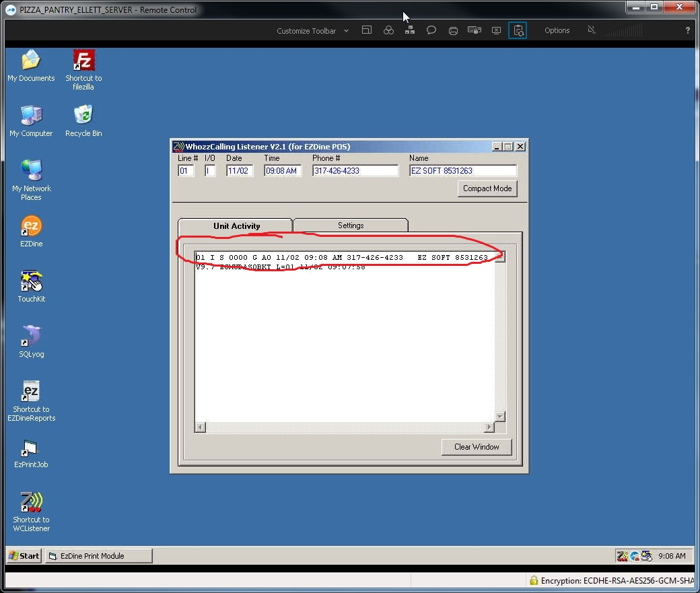Click the Line # field showing 01
700x593 pixels.
coord(186,170)
